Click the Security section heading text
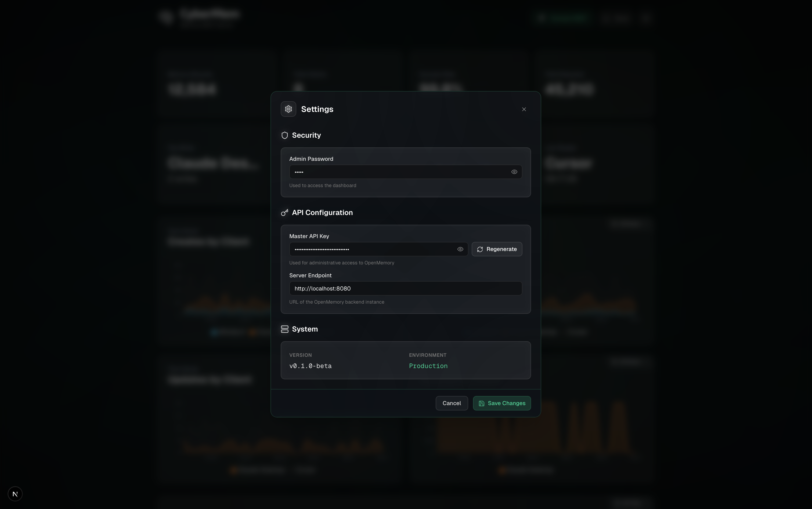The image size is (812, 509). (x=306, y=135)
